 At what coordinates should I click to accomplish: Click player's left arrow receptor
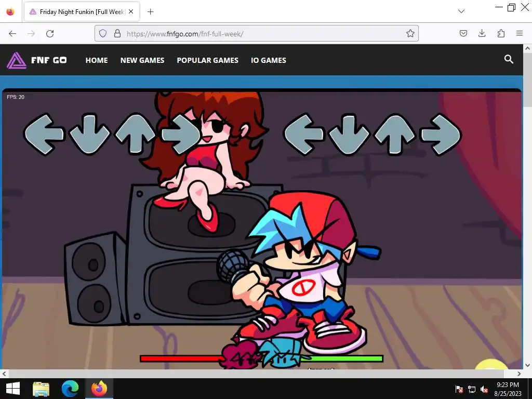click(303, 135)
